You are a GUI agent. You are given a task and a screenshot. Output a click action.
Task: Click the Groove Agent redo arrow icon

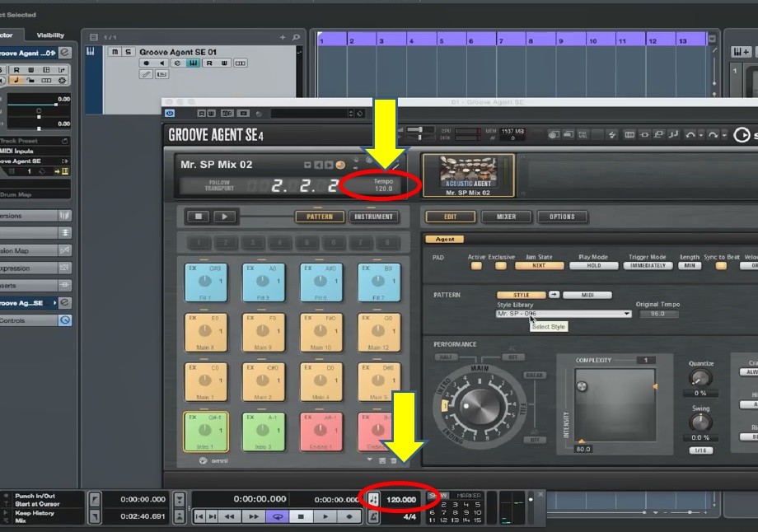click(x=712, y=135)
